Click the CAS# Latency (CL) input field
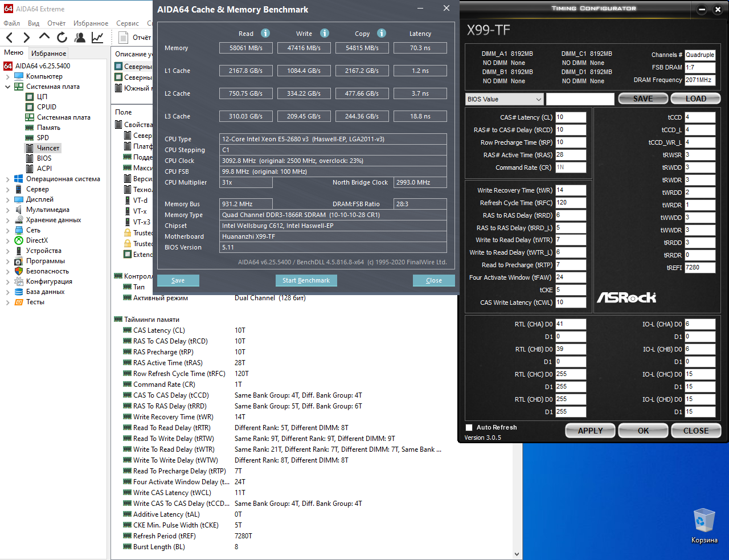729x560 pixels. (x=571, y=117)
